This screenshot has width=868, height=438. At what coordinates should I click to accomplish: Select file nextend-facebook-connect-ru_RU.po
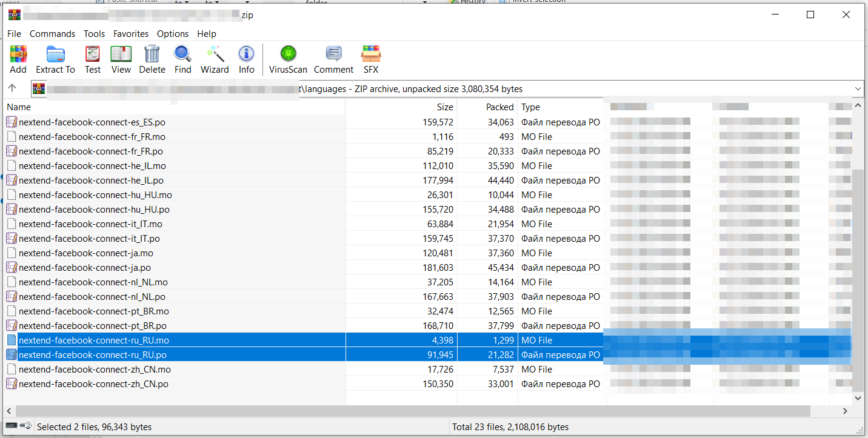pyautogui.click(x=93, y=354)
